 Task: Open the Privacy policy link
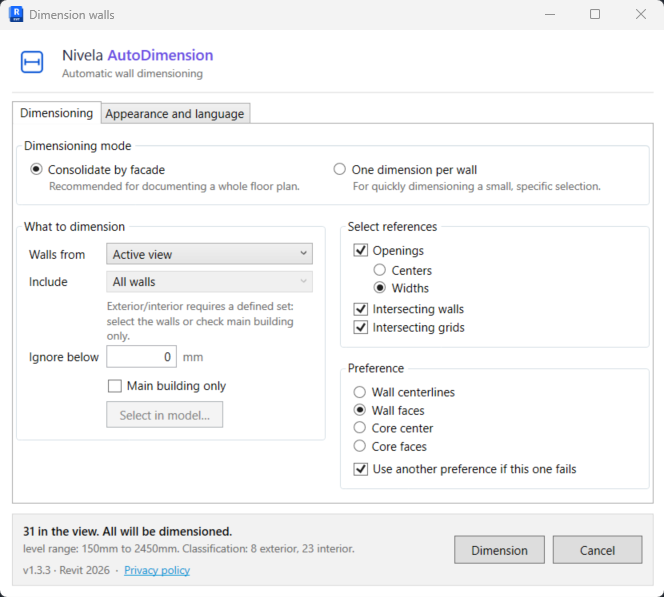coord(157,570)
